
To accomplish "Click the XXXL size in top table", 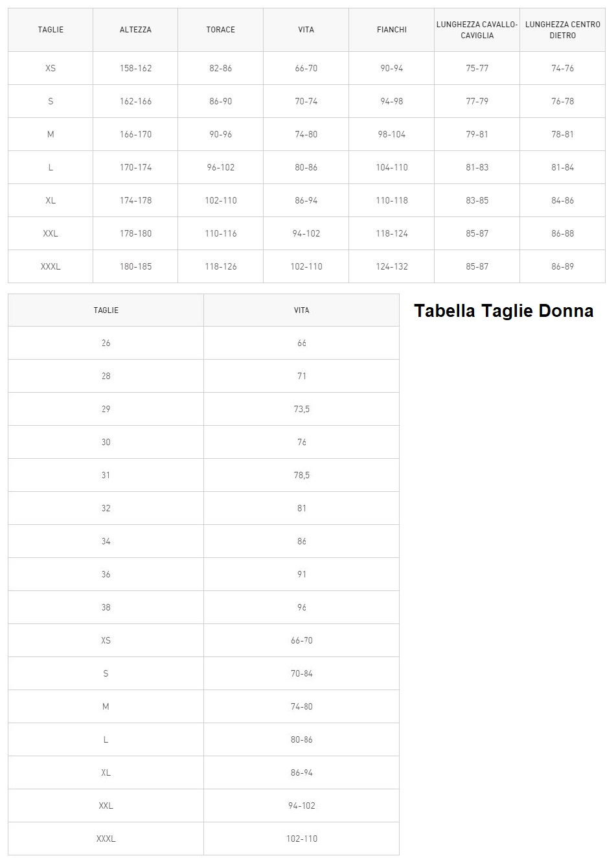I will pyautogui.click(x=51, y=266).
